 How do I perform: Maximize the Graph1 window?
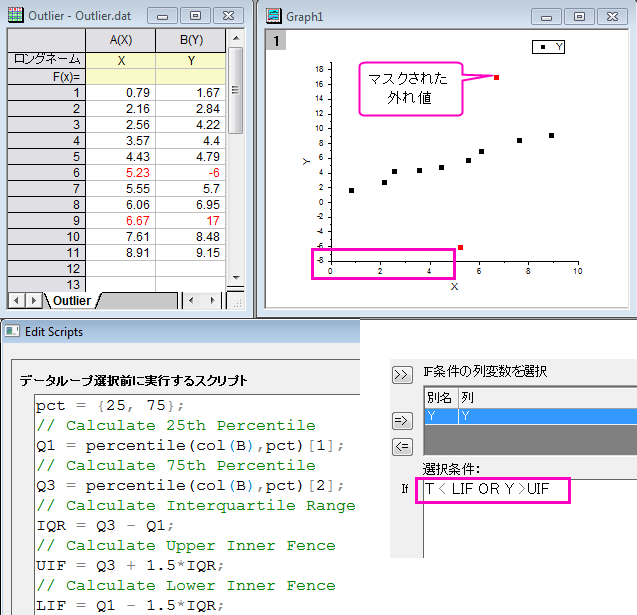point(579,17)
